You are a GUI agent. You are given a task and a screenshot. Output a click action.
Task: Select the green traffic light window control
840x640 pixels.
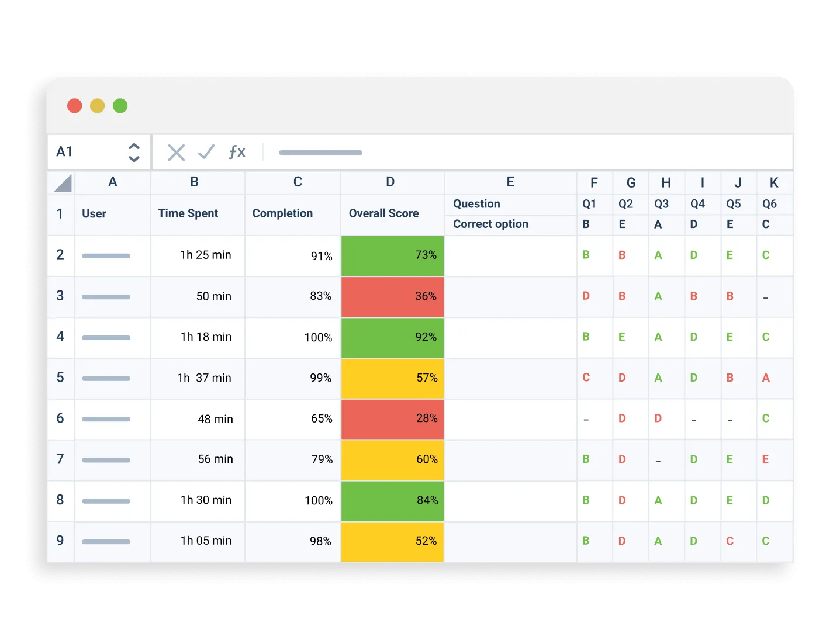(x=120, y=106)
